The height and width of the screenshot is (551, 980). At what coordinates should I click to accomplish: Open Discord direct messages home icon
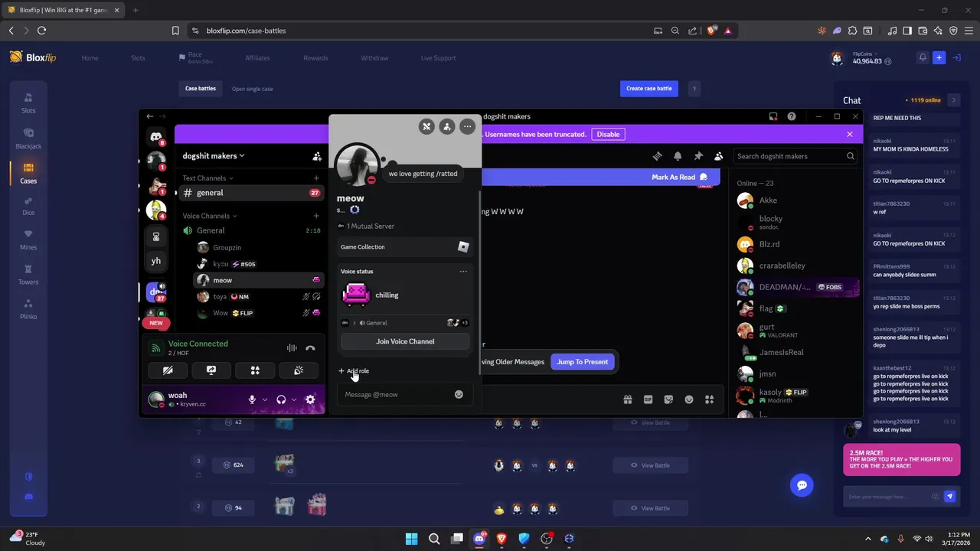pos(156,137)
